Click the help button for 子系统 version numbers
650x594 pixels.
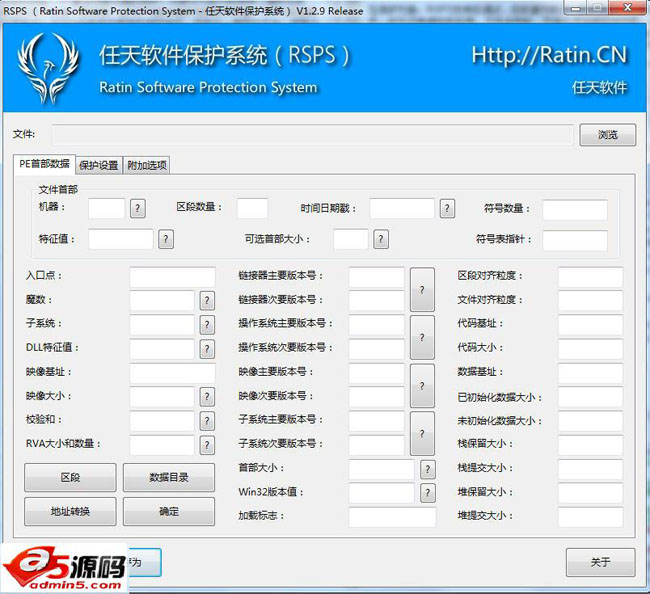(422, 434)
